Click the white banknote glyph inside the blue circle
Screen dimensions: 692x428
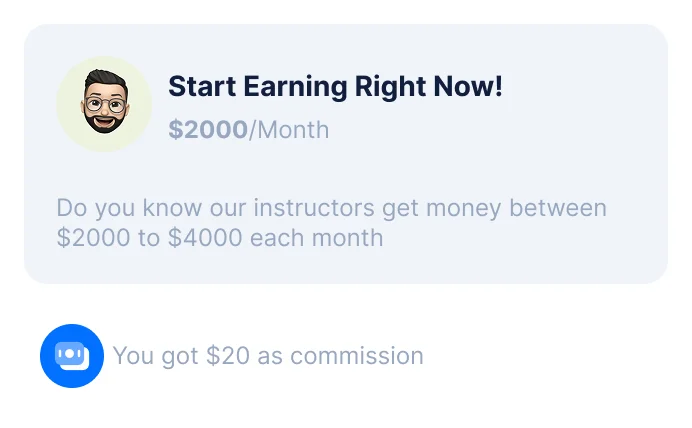(x=72, y=355)
